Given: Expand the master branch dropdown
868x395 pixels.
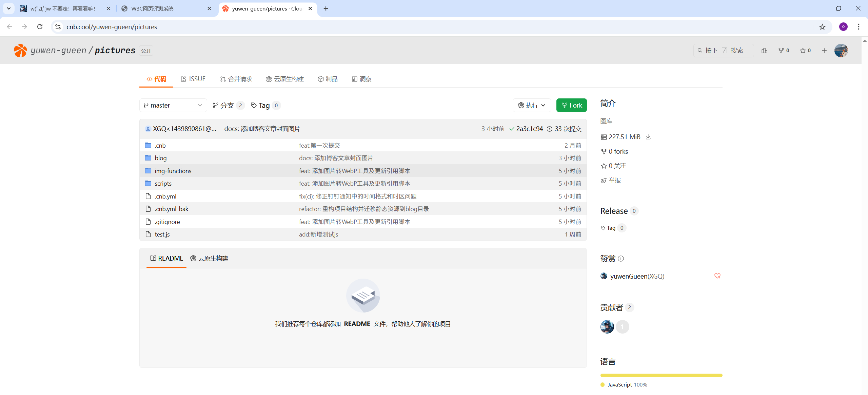Looking at the screenshot, I should click(x=173, y=105).
